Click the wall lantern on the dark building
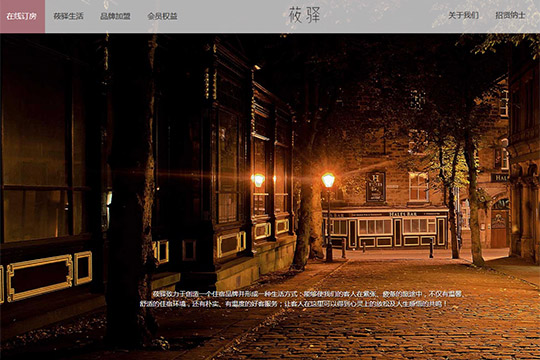Screen dimensions: 540x360 click(259, 180)
